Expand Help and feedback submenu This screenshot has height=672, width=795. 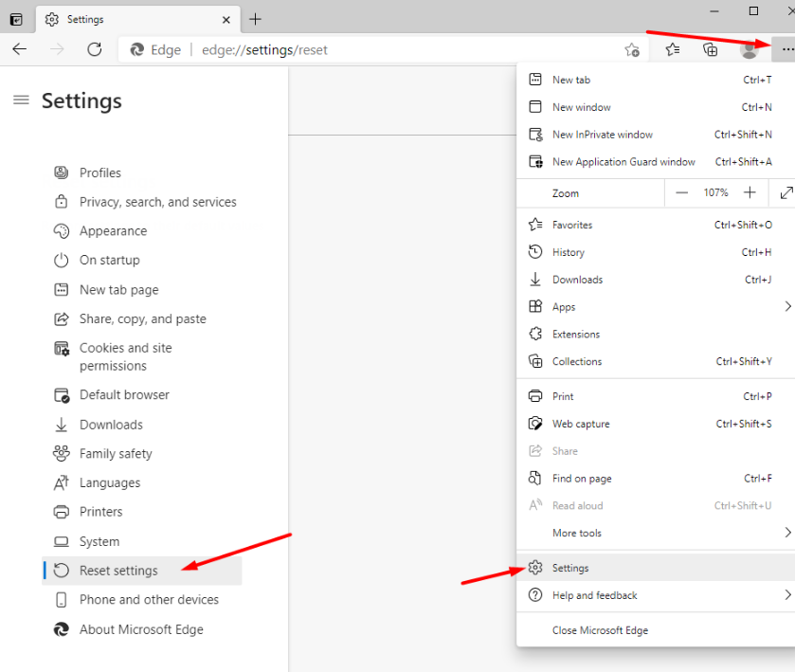655,595
